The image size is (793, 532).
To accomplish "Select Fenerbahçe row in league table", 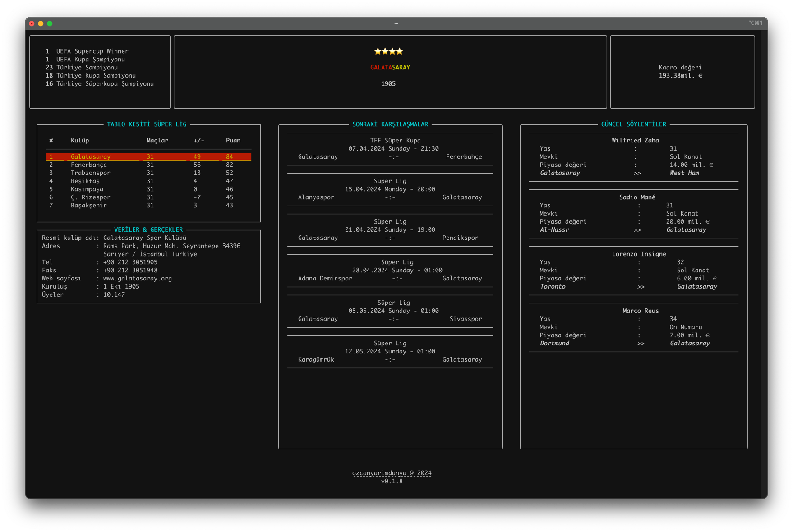I will click(148, 165).
